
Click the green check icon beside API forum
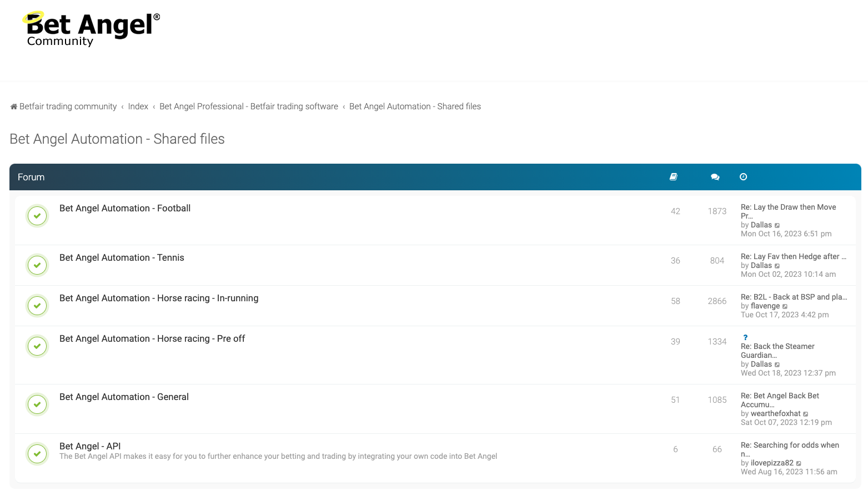click(37, 454)
